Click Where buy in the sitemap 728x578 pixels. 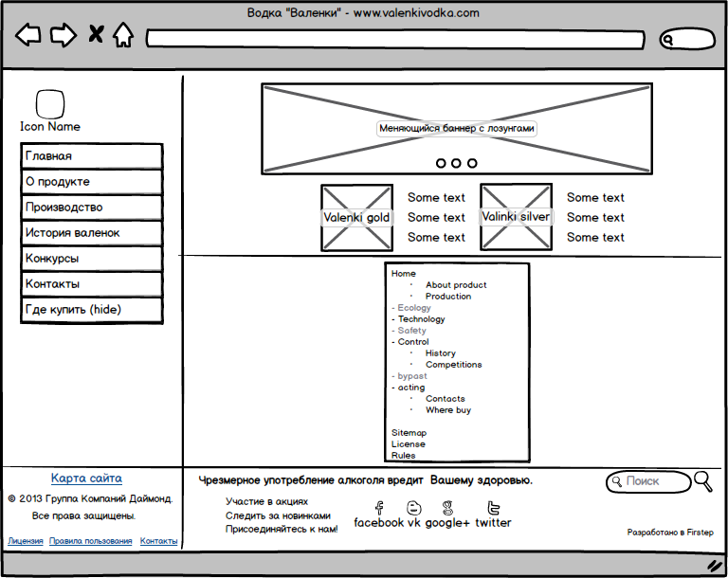[448, 410]
